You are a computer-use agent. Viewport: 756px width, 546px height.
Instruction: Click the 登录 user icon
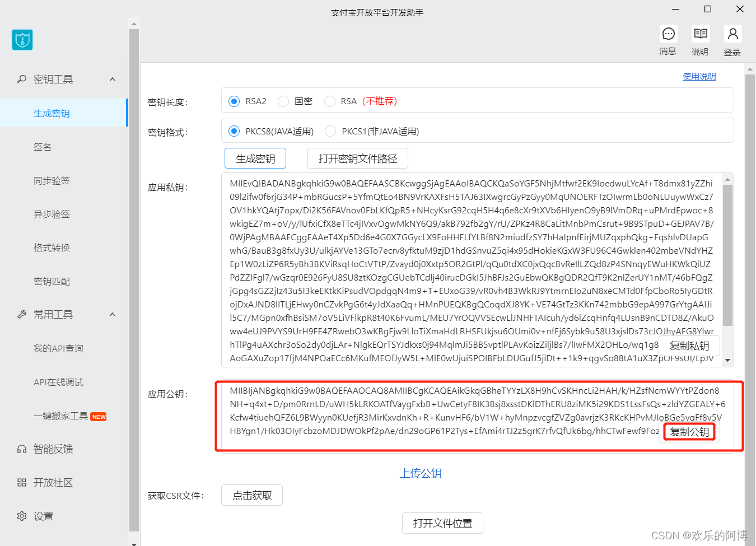coord(732,34)
